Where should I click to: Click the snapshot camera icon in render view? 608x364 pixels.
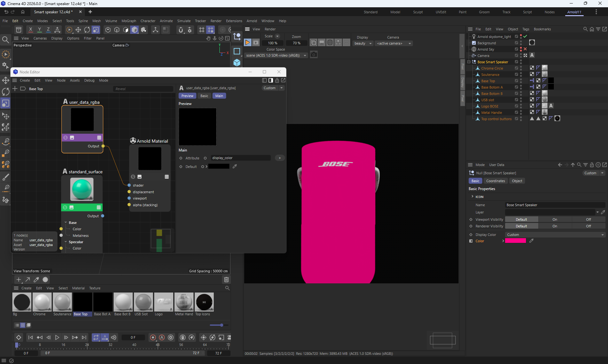[313, 55]
